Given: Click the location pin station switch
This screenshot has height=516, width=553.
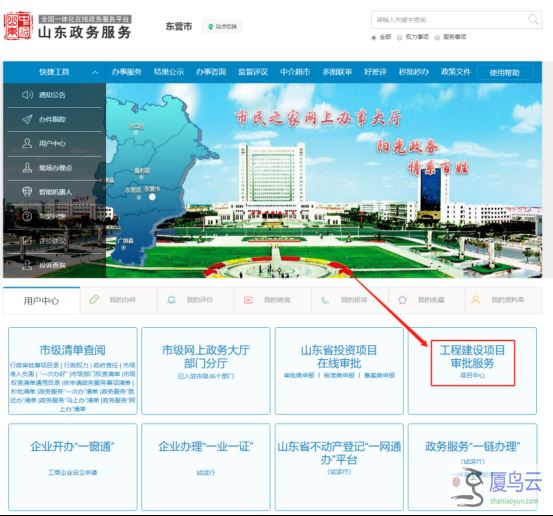Looking at the screenshot, I should pos(223,26).
